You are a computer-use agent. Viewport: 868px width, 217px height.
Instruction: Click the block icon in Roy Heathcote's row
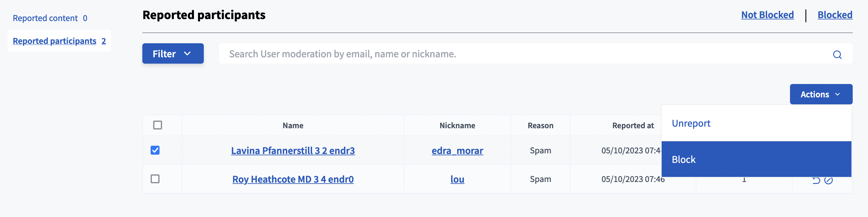coord(828,181)
